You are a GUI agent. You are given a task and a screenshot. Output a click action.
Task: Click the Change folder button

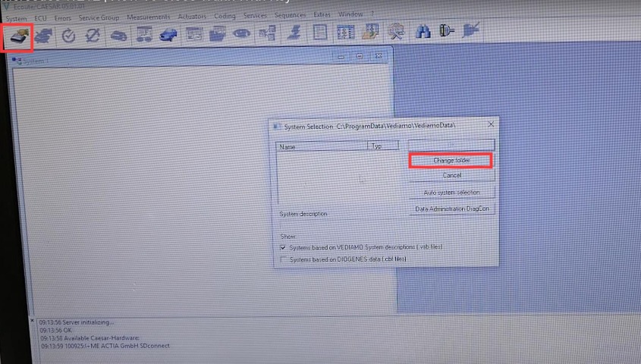(451, 161)
